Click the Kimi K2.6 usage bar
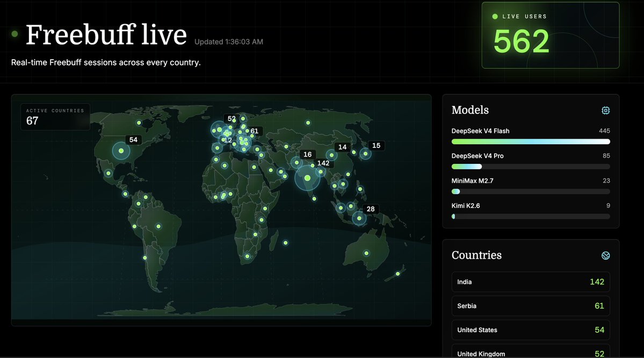This screenshot has width=644, height=358. 531,217
